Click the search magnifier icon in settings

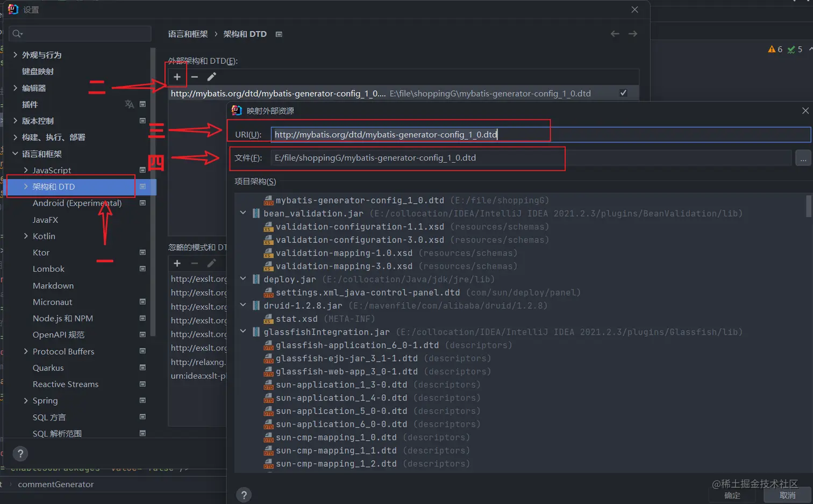[17, 34]
